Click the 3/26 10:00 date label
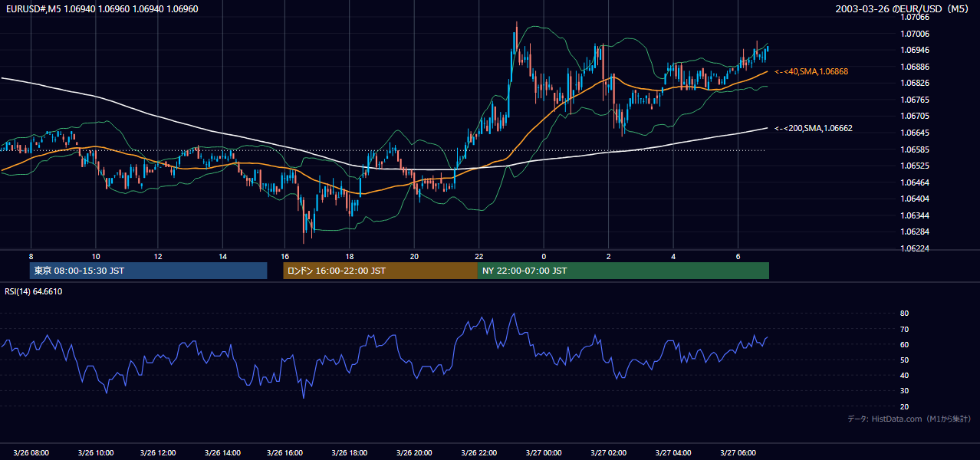The image size is (980, 460). pyautogui.click(x=95, y=453)
